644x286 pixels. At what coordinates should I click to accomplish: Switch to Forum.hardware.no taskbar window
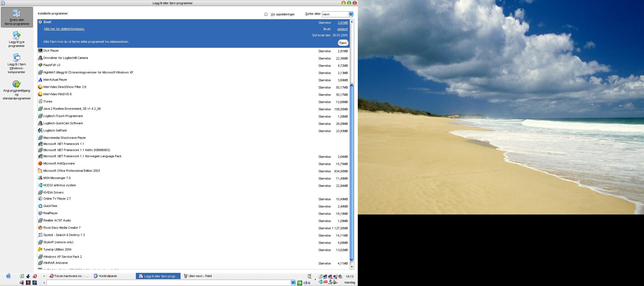point(69,276)
